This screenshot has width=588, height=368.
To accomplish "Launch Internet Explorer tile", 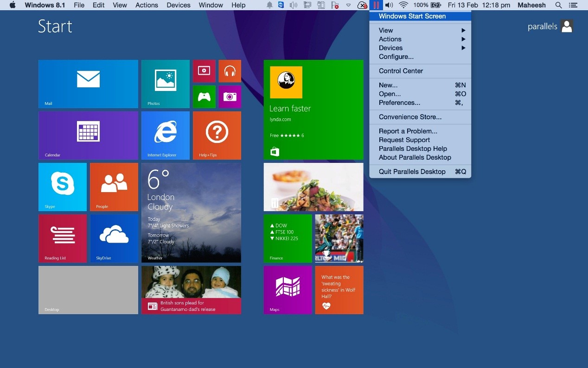I will (x=166, y=136).
